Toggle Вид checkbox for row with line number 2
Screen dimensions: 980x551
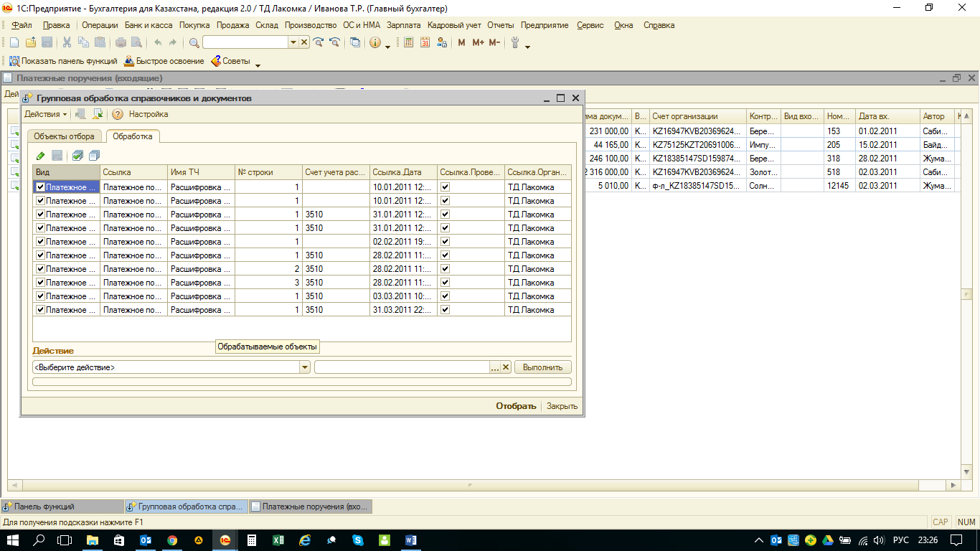[x=41, y=269]
